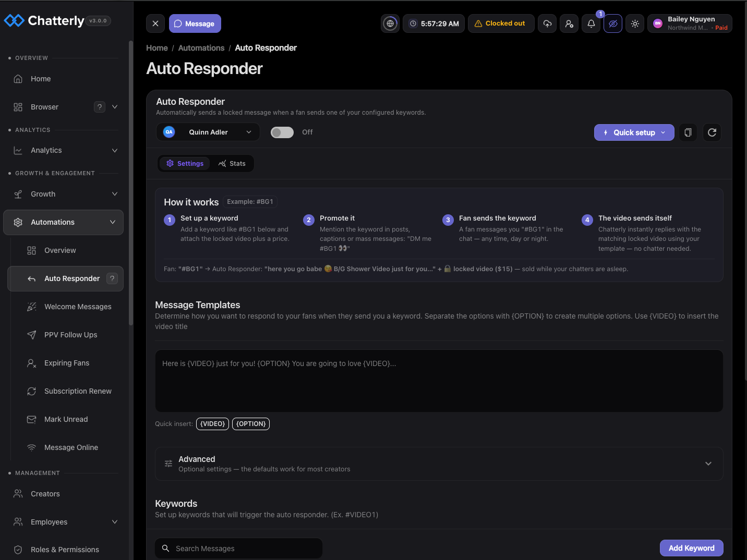The width and height of the screenshot is (747, 560).
Task: Click the v3.0.0 version badge
Action: pyautogui.click(x=98, y=21)
